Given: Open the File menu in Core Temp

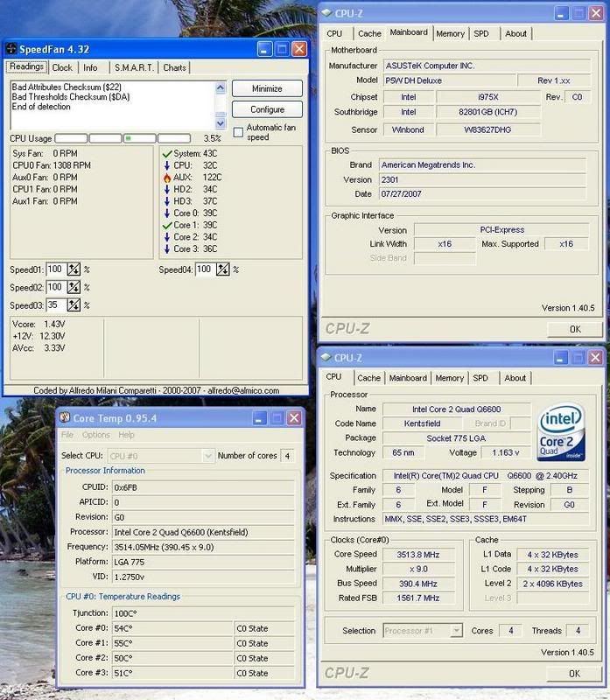Looking at the screenshot, I should point(67,435).
